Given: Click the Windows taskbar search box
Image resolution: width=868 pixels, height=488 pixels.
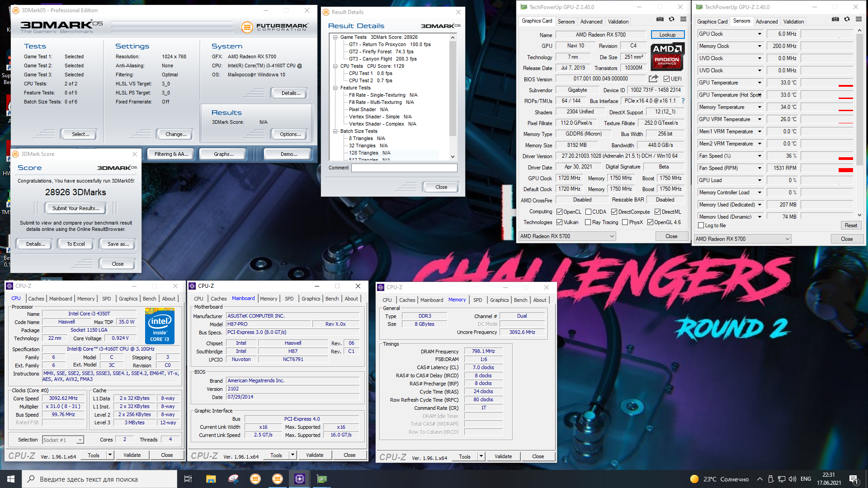Looking at the screenshot, I should pos(99,479).
